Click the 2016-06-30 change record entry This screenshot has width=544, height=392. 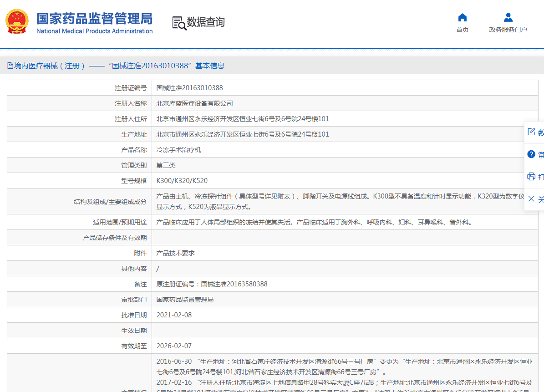[345, 367]
